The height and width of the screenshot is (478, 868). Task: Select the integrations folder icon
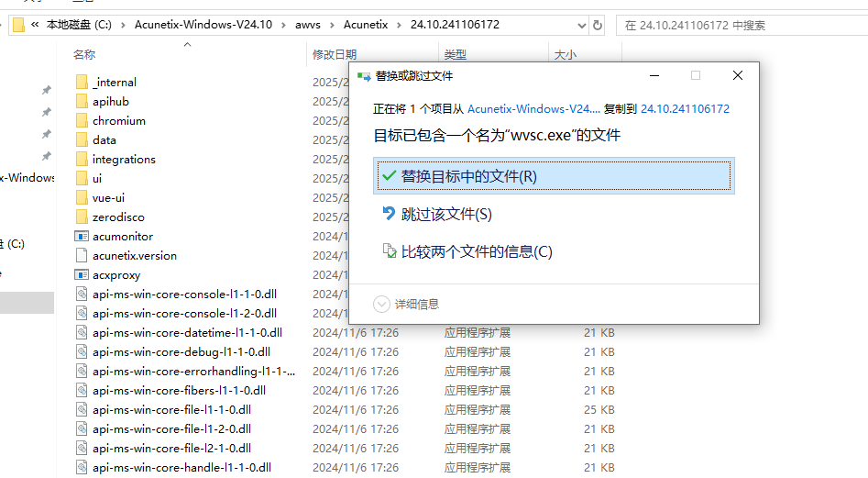click(x=82, y=159)
